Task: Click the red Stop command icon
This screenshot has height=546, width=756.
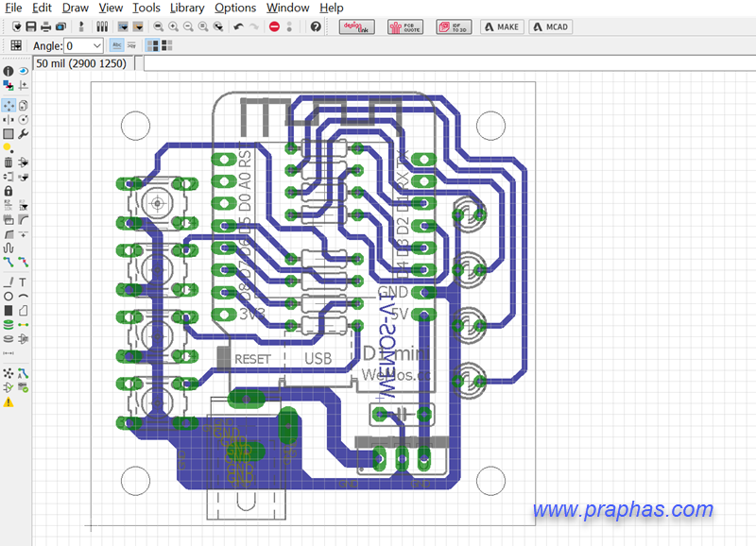Action: point(274,26)
